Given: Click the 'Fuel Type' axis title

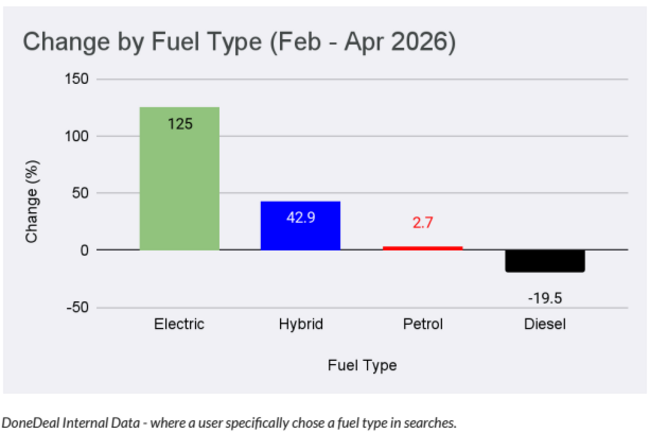Looking at the screenshot, I should [362, 365].
